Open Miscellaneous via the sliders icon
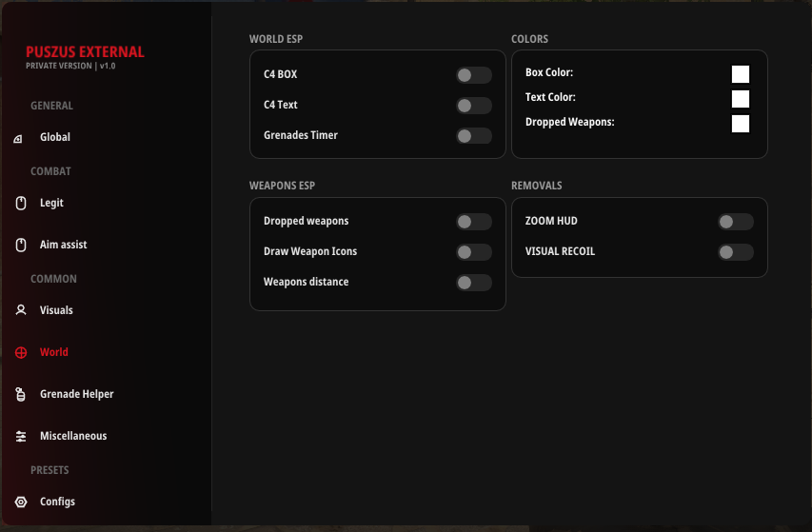812x532 pixels. [21, 436]
